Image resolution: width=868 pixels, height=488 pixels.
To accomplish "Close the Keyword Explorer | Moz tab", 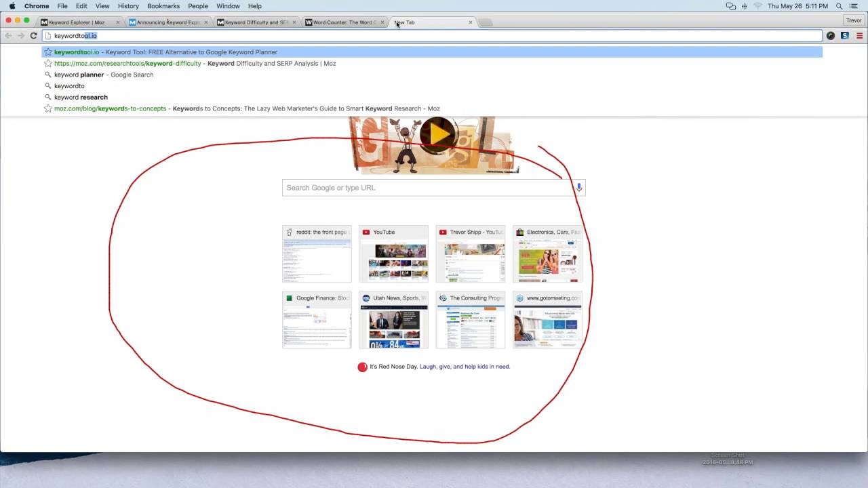I will tap(117, 22).
